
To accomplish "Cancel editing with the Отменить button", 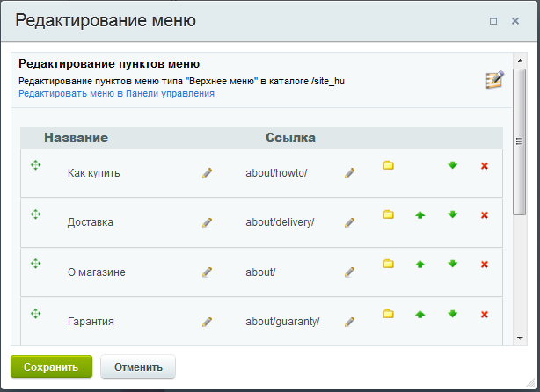I will coord(138,367).
